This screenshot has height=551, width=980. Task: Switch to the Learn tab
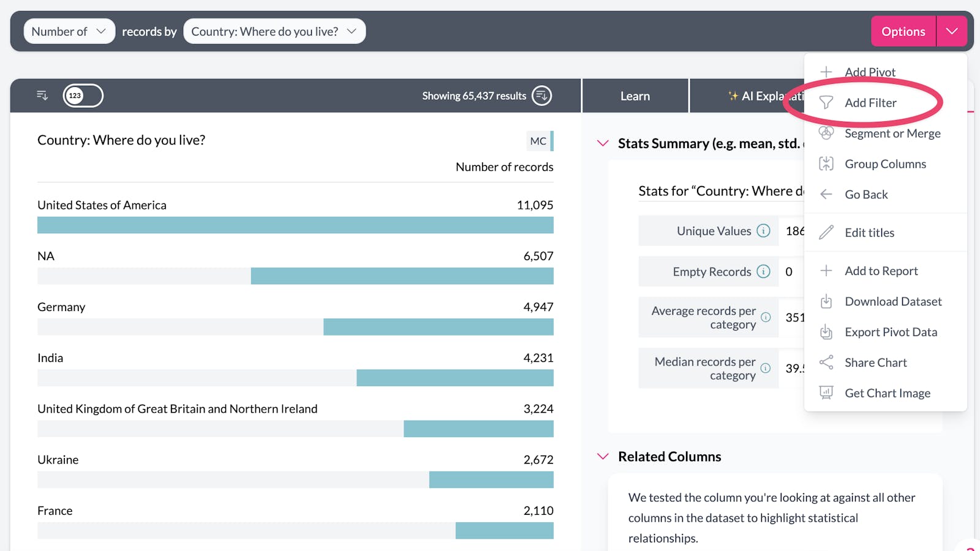pos(635,96)
